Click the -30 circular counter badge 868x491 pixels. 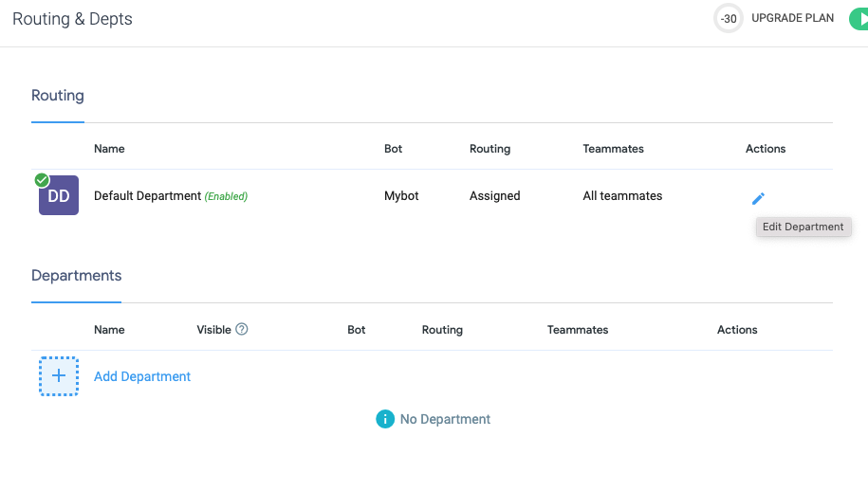coord(729,19)
